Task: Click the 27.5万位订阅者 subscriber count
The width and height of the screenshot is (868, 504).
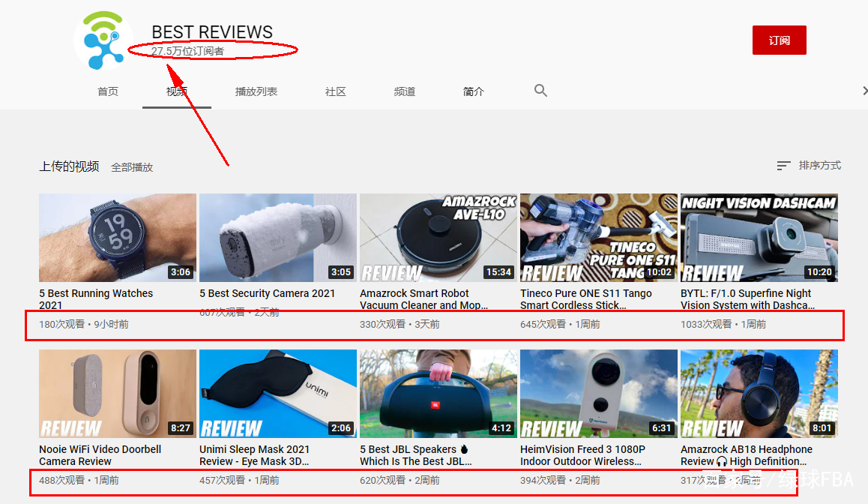Action: click(x=187, y=51)
